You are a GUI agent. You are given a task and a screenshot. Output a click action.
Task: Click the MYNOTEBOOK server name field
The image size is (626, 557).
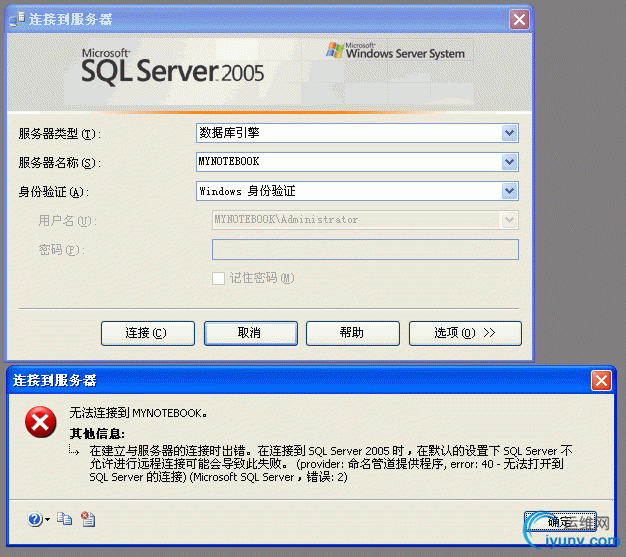coord(357,162)
